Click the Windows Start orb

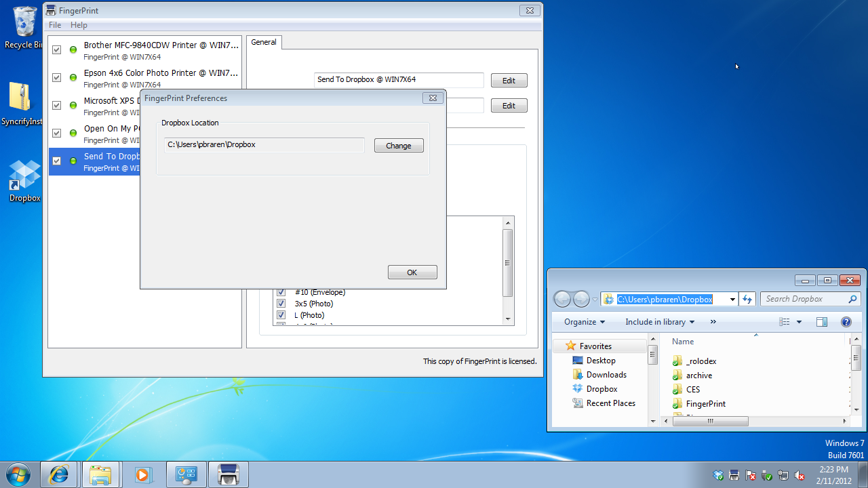(18, 474)
